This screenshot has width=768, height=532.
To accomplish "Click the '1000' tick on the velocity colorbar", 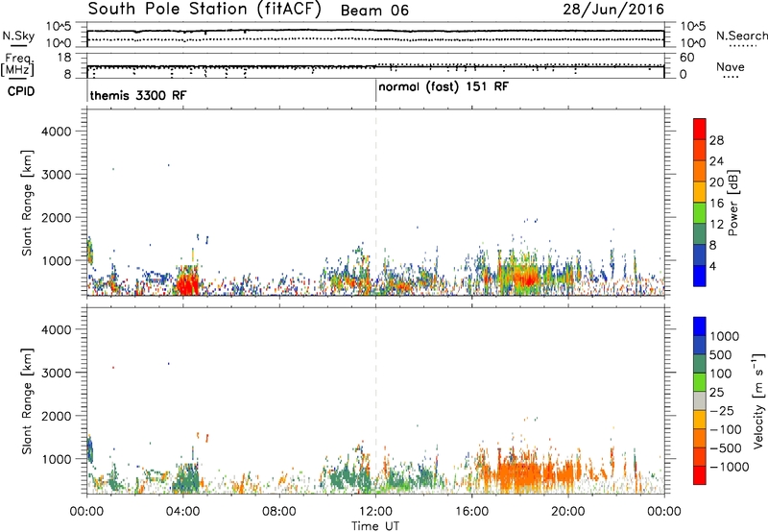I will point(725,336).
